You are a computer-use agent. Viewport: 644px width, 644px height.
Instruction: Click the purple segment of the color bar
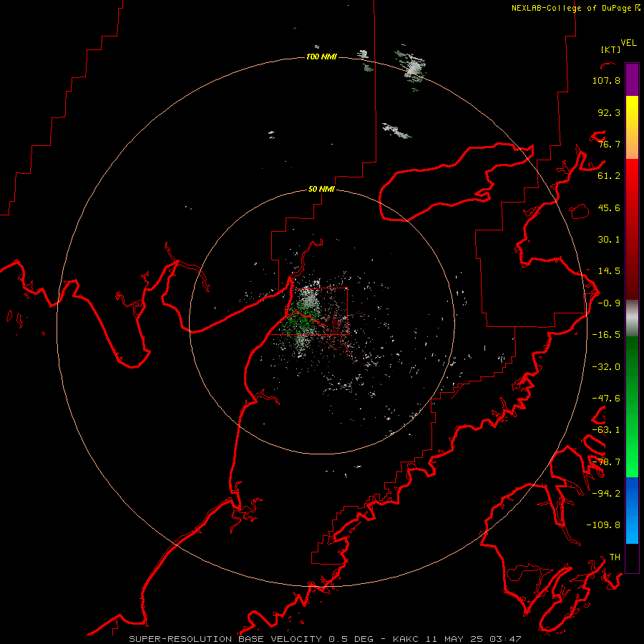coord(632,79)
